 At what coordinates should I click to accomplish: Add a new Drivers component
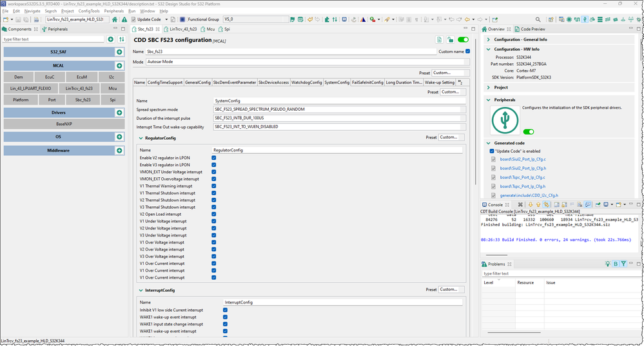(x=119, y=113)
